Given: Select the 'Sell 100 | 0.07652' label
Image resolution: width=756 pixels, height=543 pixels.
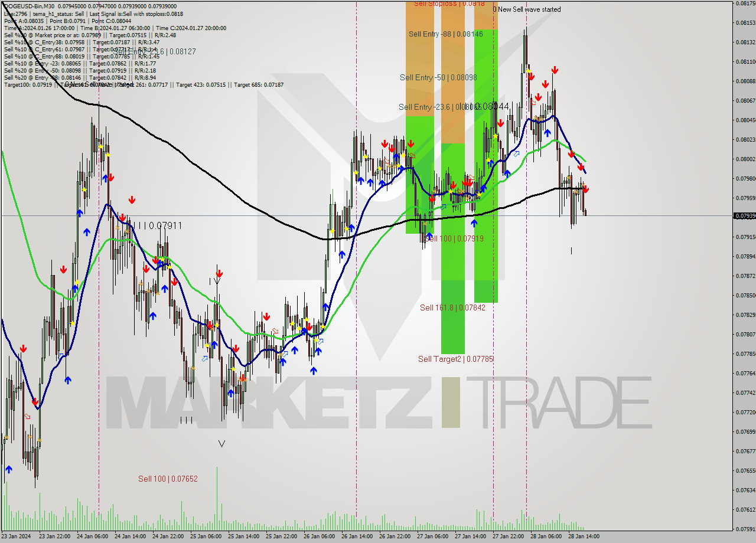Looking at the screenshot, I should [168, 479].
